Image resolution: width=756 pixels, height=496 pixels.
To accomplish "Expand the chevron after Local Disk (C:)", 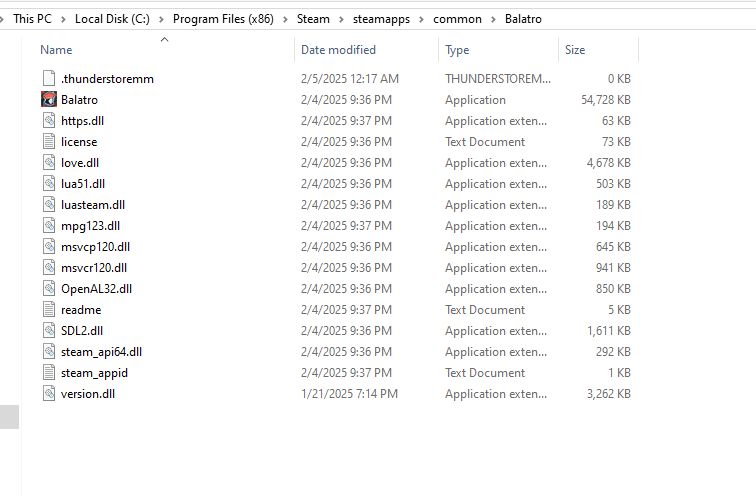I will tap(162, 19).
